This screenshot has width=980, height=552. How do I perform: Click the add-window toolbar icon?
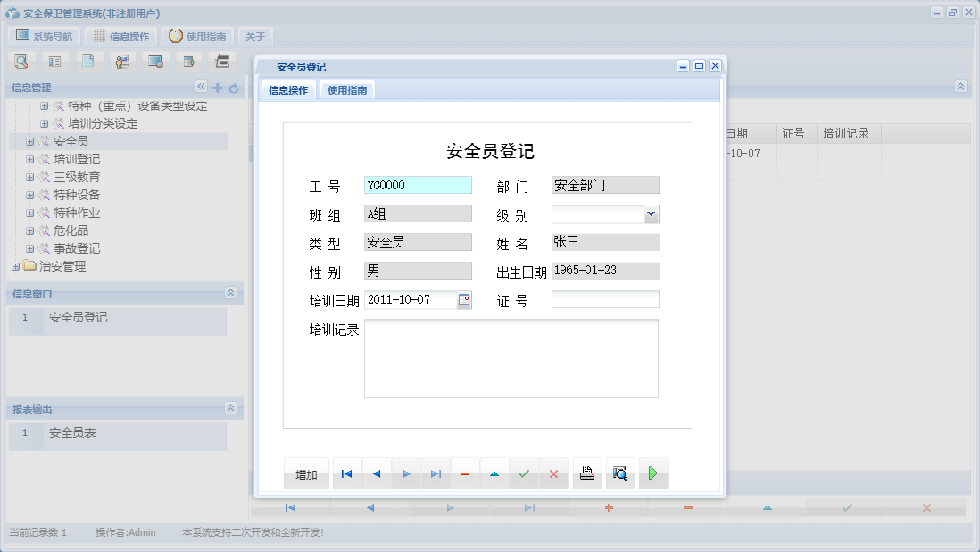coord(189,61)
